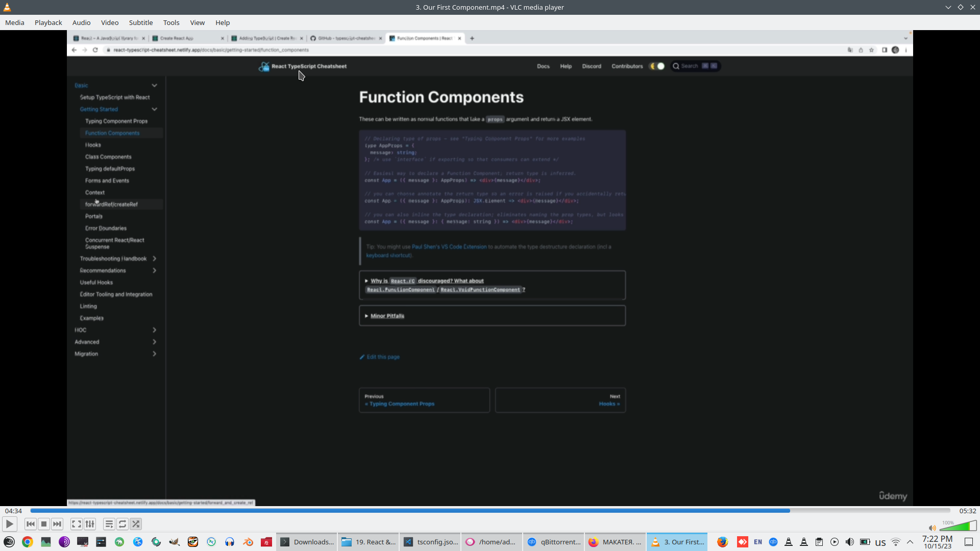Switch to the tsconfig.json taskbar window
Viewport: 980px width, 551px height.
[431, 542]
